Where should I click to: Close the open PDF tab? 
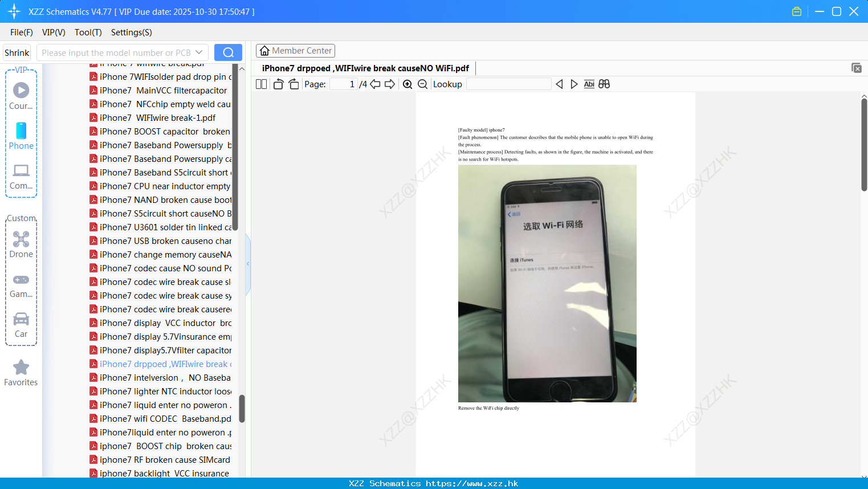856,68
